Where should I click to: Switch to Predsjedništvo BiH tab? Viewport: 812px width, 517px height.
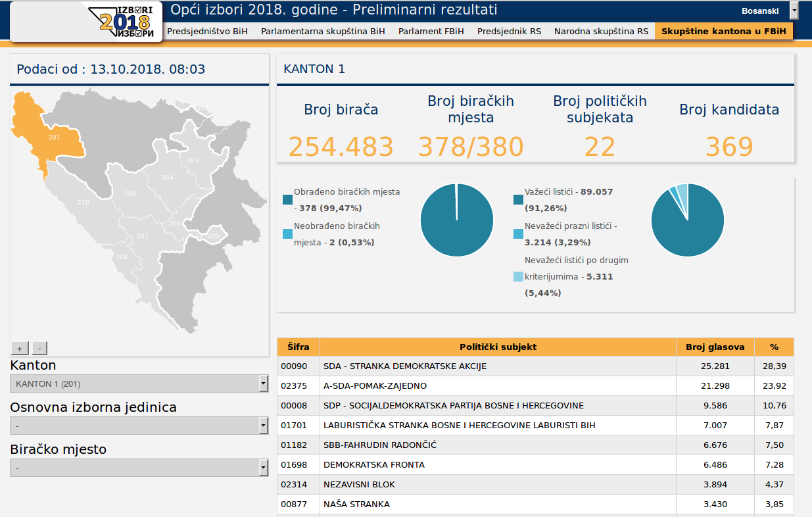(207, 32)
